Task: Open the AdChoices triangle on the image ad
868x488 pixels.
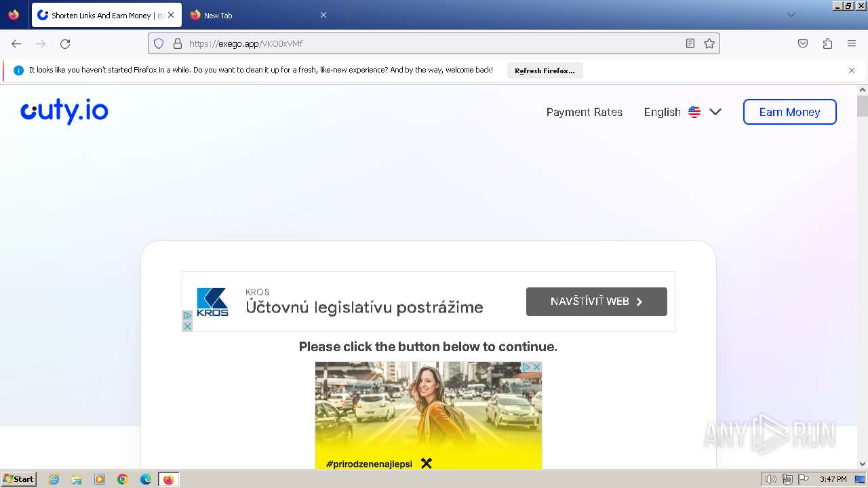Action: coord(526,367)
